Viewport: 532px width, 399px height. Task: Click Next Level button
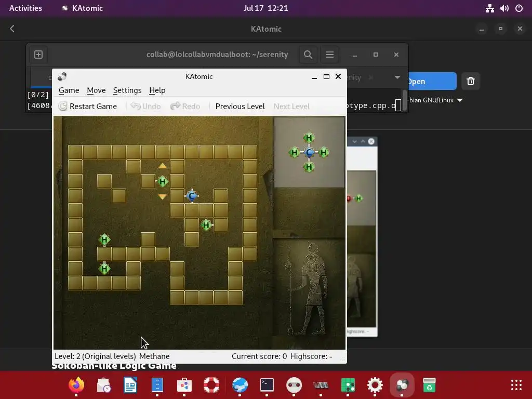(291, 106)
